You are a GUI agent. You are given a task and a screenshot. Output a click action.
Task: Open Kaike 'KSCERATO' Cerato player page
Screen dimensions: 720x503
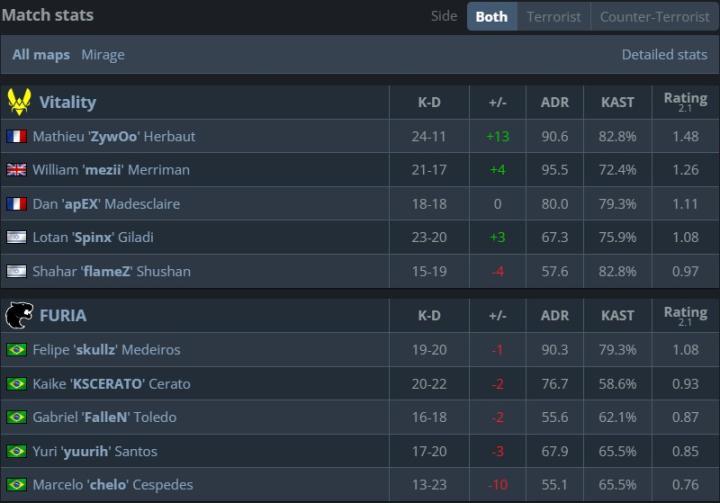pos(112,384)
